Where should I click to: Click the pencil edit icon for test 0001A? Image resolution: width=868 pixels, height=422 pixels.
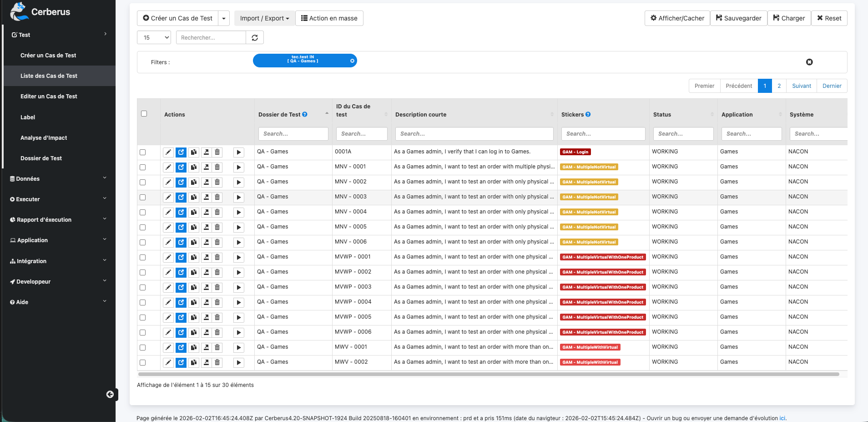tap(168, 152)
